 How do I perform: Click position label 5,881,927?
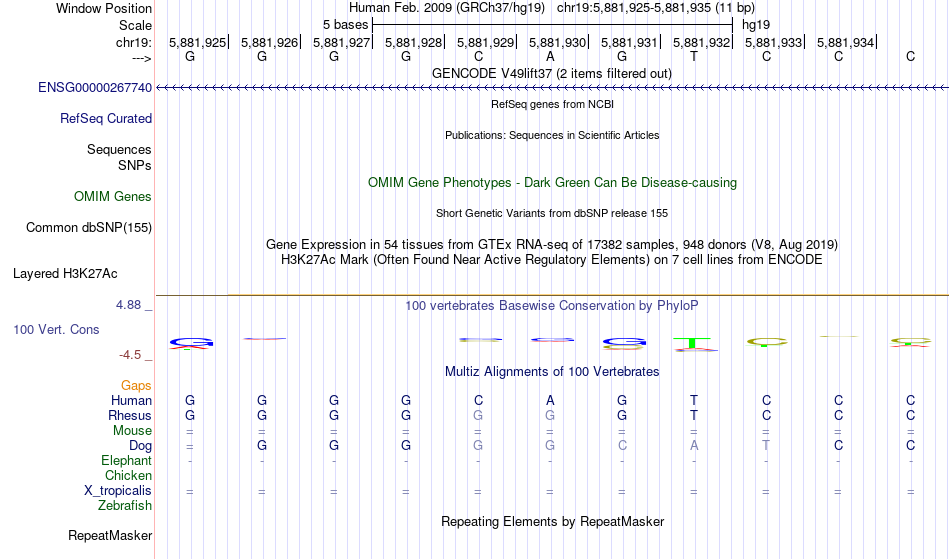point(342,42)
